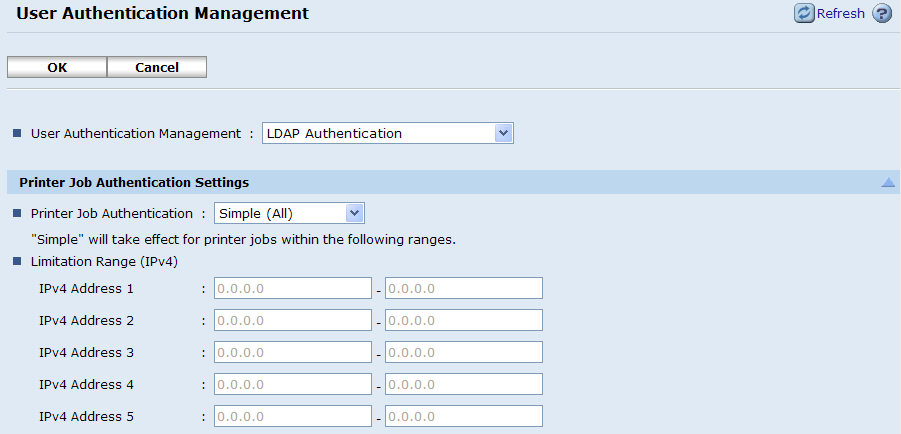
Task: Click the IPv4 Address 4 start field
Action: [x=293, y=384]
